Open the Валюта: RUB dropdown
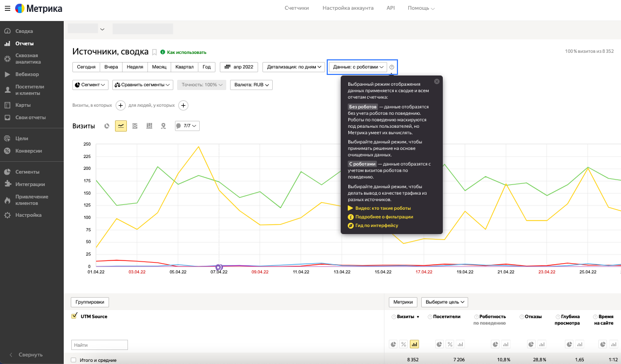 [251, 85]
